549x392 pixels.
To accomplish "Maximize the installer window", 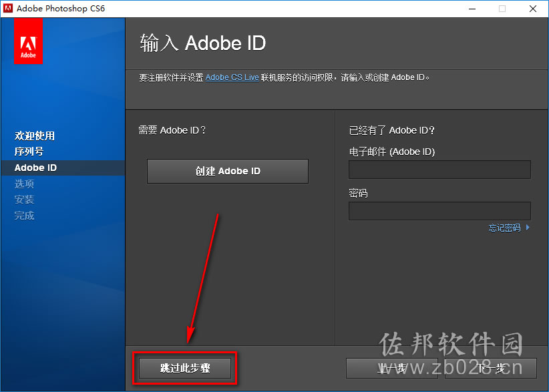I will tap(502, 9).
